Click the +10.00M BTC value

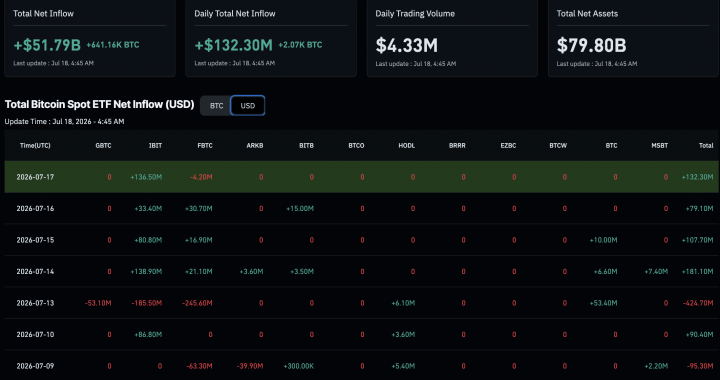[603, 240]
